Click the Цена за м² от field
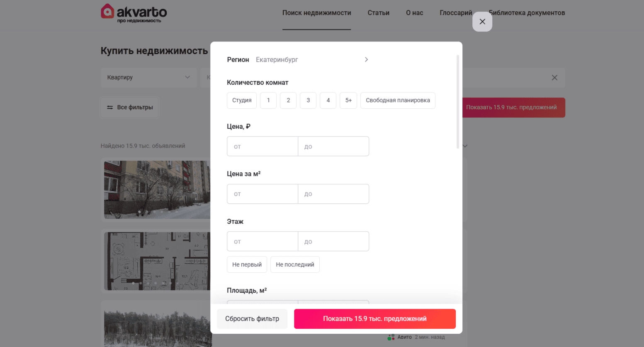Image resolution: width=644 pixels, height=347 pixels. tap(262, 194)
